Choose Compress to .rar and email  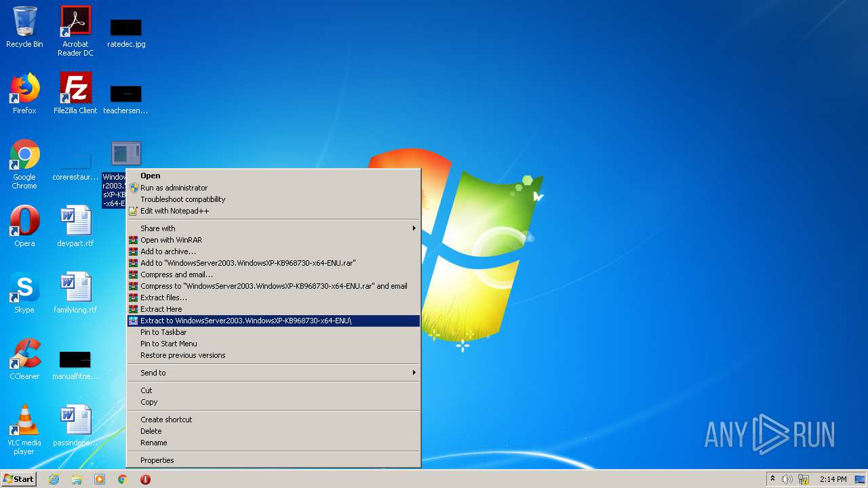[x=274, y=286]
